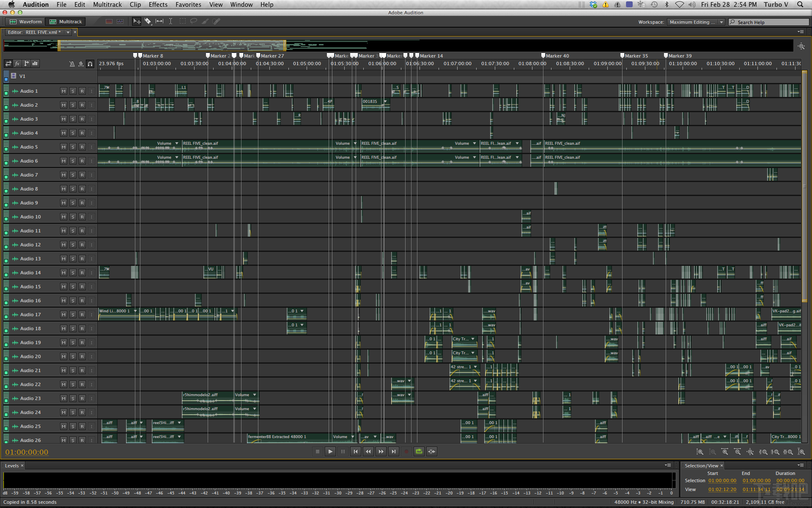Open Volume dropdown on REEL FIVE_clean.aif clip

(176, 143)
